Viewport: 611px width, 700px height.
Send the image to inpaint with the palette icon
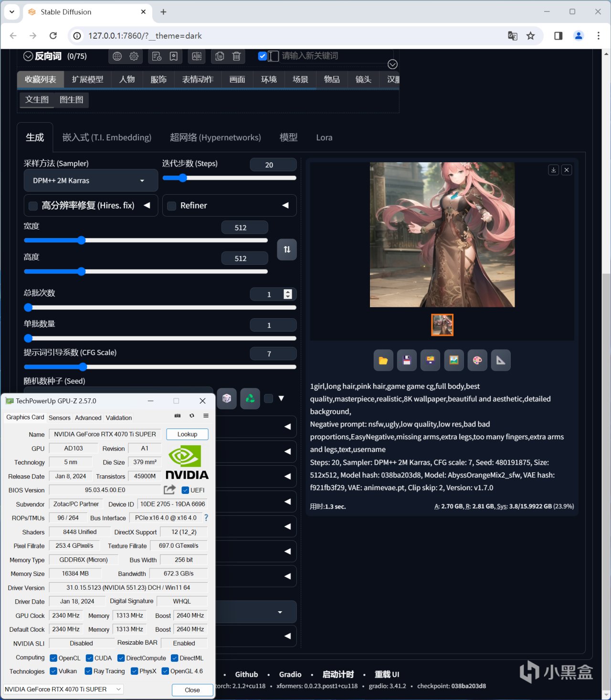(477, 360)
